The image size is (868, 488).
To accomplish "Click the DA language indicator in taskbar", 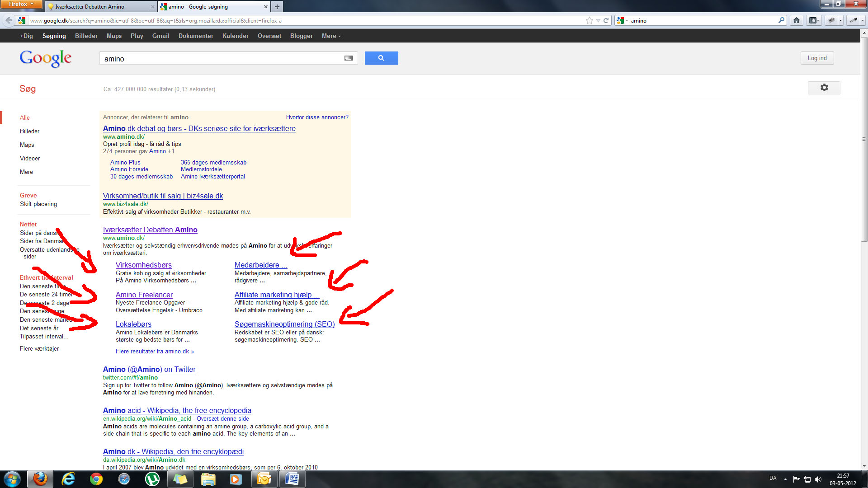I will pos(773,478).
